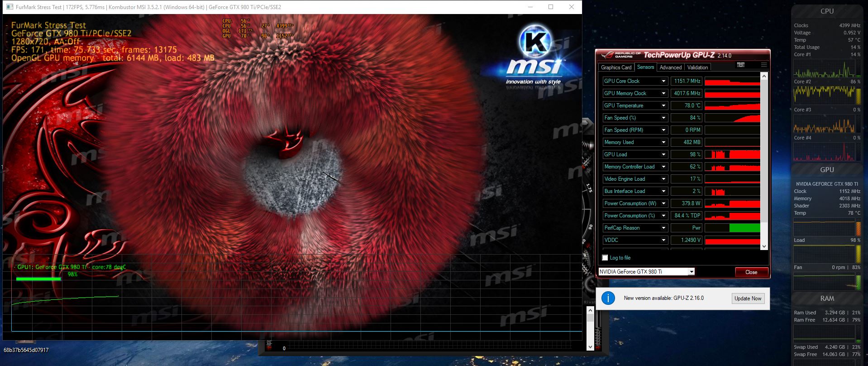Open the Bus Interface Load dropdown
868x366 pixels.
[x=663, y=191]
